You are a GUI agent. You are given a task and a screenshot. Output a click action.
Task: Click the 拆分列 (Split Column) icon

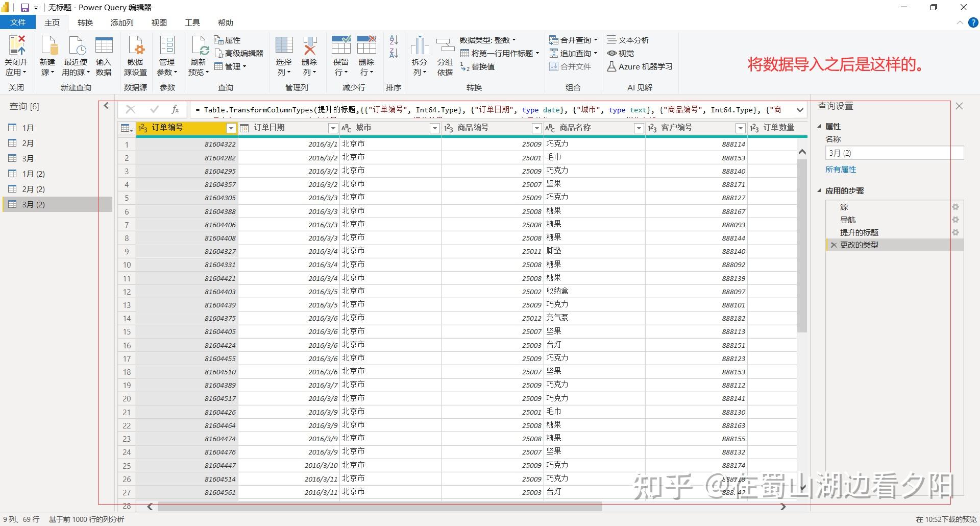420,45
